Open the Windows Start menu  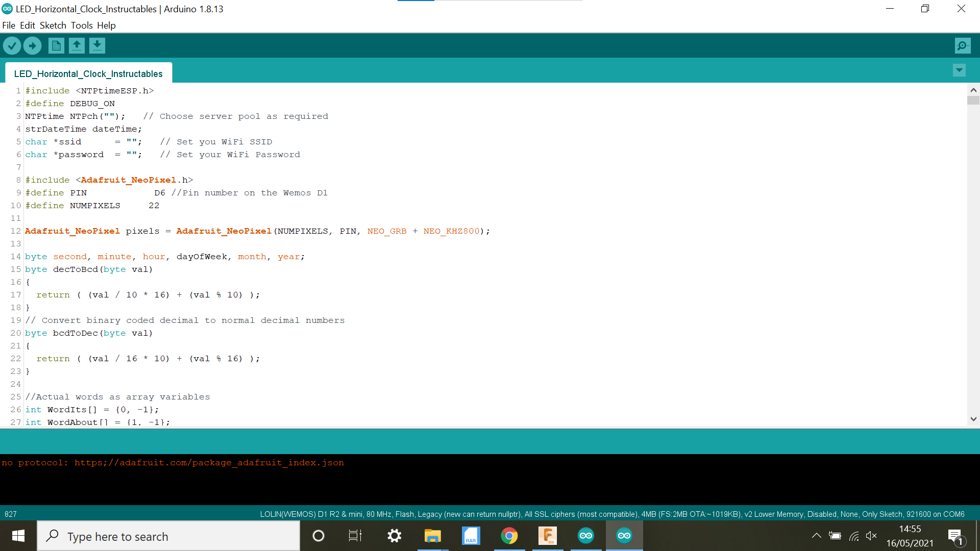point(18,536)
